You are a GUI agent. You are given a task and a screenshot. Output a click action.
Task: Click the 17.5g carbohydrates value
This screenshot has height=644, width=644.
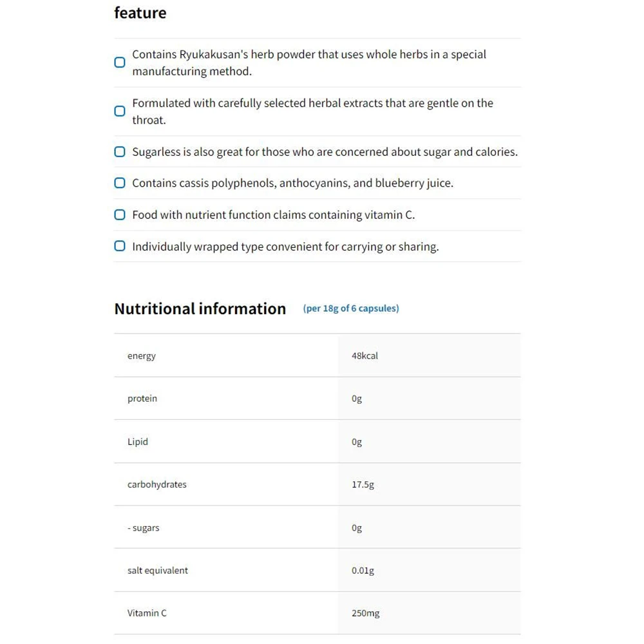pyautogui.click(x=363, y=484)
